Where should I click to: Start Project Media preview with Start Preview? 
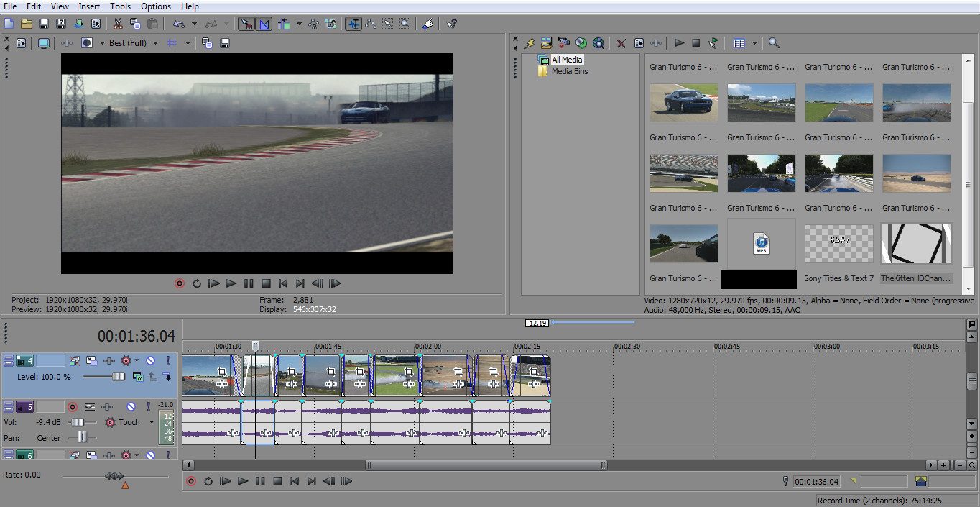click(679, 43)
